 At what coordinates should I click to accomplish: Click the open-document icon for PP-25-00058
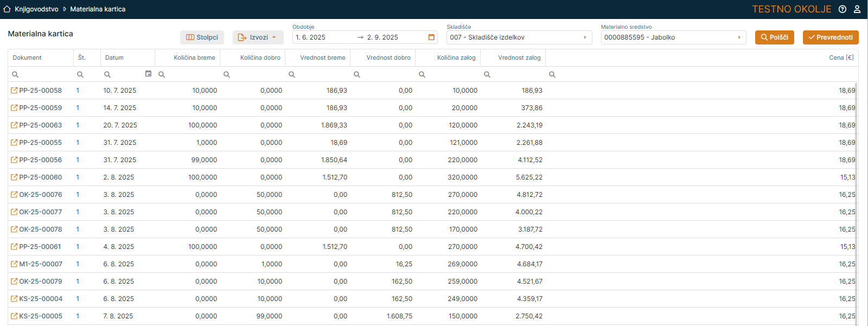pyautogui.click(x=14, y=91)
